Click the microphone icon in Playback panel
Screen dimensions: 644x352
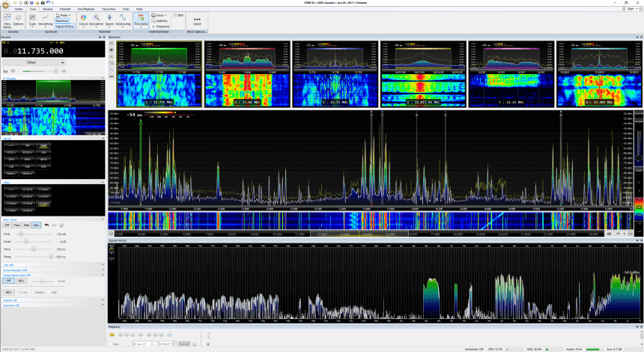point(208,345)
